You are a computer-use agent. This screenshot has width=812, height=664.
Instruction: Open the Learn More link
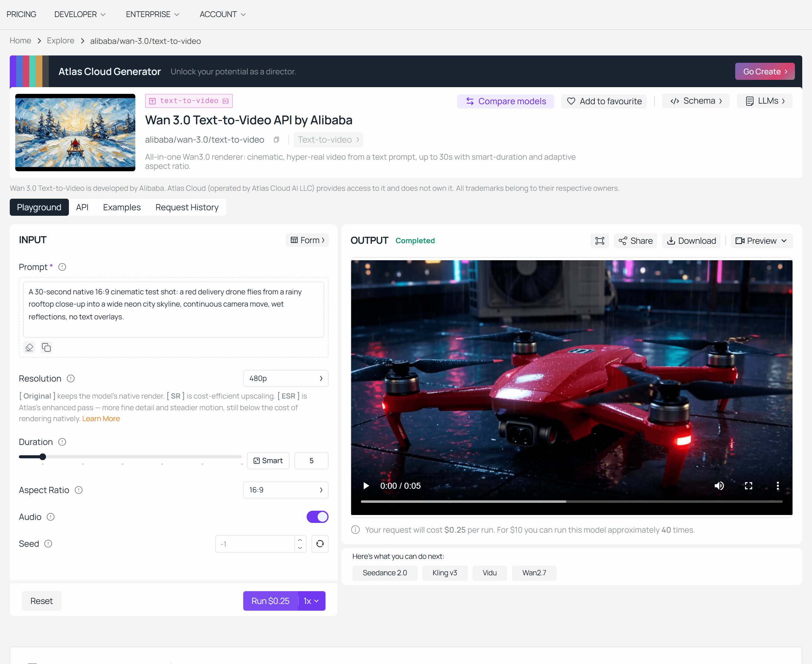pyautogui.click(x=101, y=419)
